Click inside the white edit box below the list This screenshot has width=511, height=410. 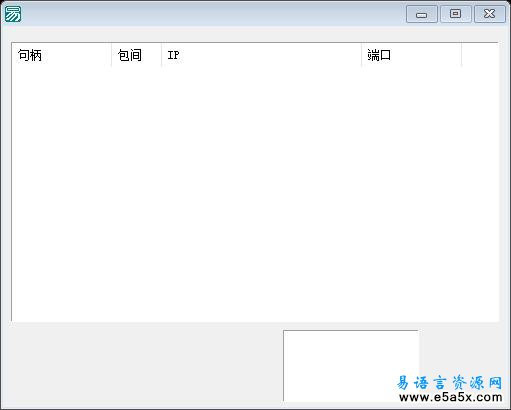pyautogui.click(x=351, y=366)
